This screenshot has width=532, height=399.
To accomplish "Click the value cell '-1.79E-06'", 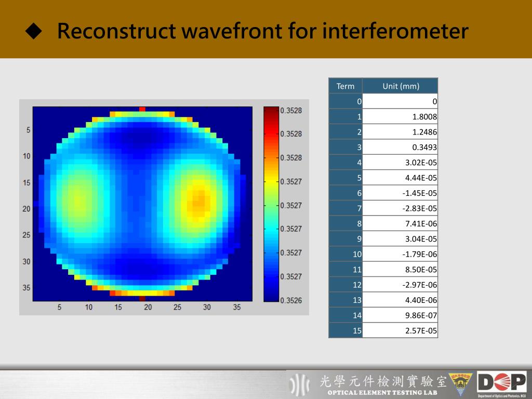I will point(401,254).
